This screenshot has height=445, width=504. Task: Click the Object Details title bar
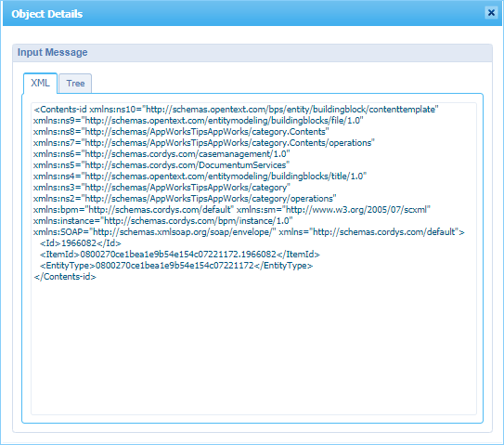tap(244, 14)
